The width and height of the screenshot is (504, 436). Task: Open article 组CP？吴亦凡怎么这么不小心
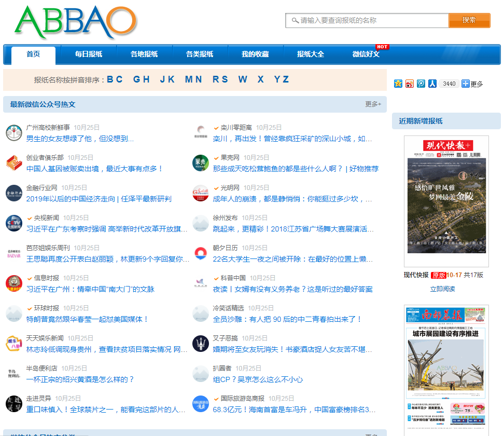[x=258, y=379]
